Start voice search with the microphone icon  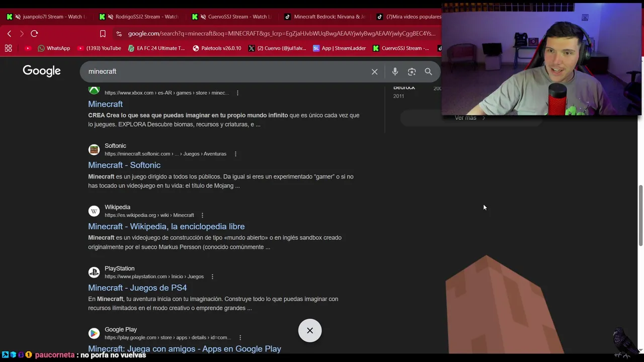[x=395, y=72]
